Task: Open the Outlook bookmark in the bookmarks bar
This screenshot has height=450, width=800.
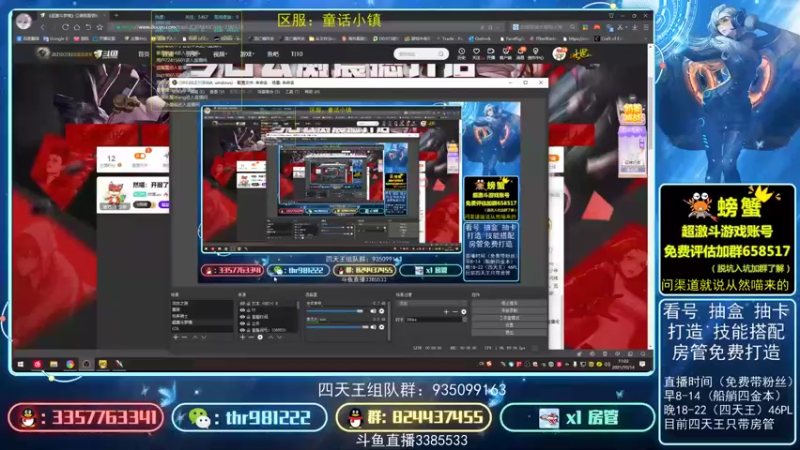Action: point(479,38)
